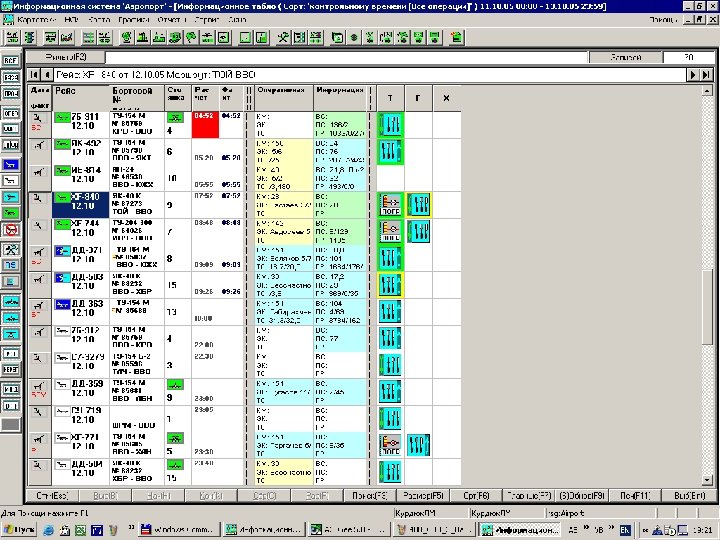Go to previous record with left arrow button
The height and width of the screenshot is (540, 720).
pos(47,74)
